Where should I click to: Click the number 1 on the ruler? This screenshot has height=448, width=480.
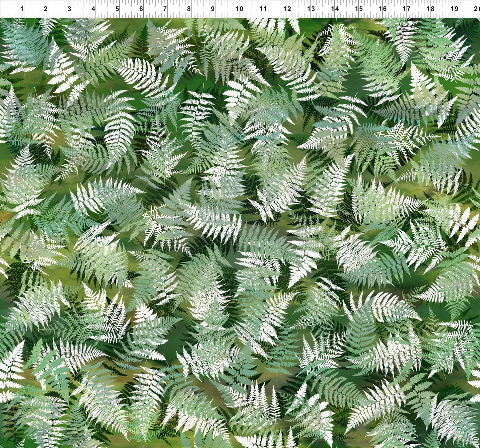22,9
